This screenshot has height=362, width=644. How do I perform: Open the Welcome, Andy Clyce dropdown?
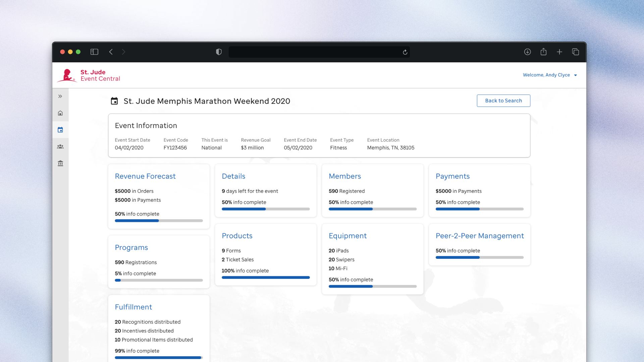pyautogui.click(x=550, y=75)
